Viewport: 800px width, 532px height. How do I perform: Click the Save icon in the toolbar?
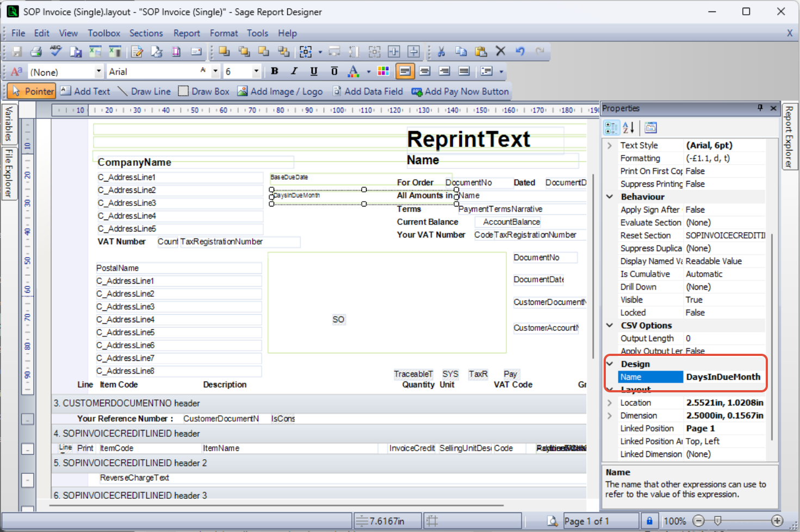(17, 52)
